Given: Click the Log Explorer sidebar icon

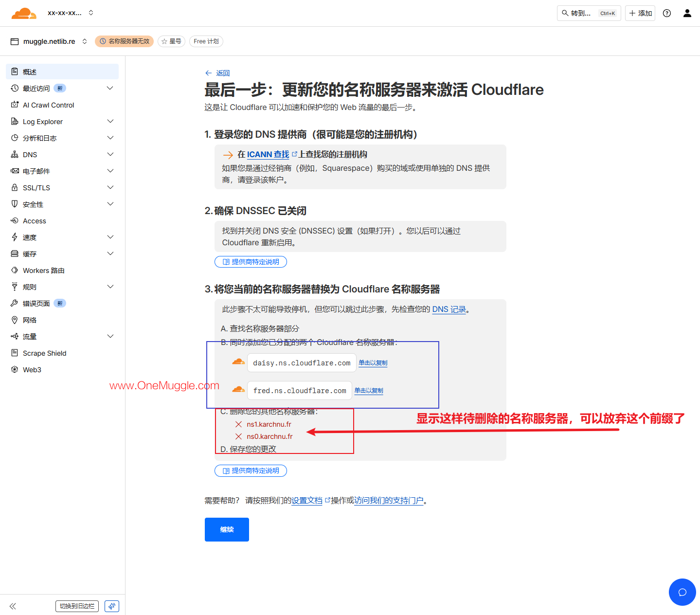Looking at the screenshot, I should [15, 121].
